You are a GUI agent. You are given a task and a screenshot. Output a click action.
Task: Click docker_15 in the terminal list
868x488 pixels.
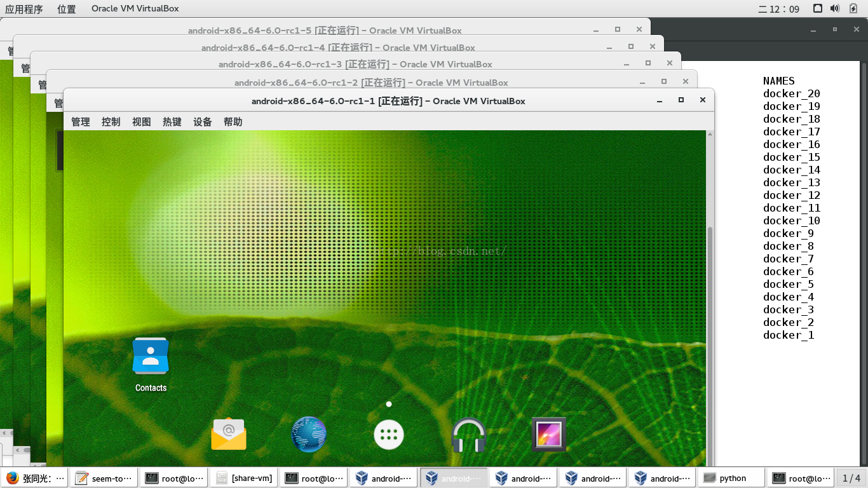pyautogui.click(x=792, y=157)
